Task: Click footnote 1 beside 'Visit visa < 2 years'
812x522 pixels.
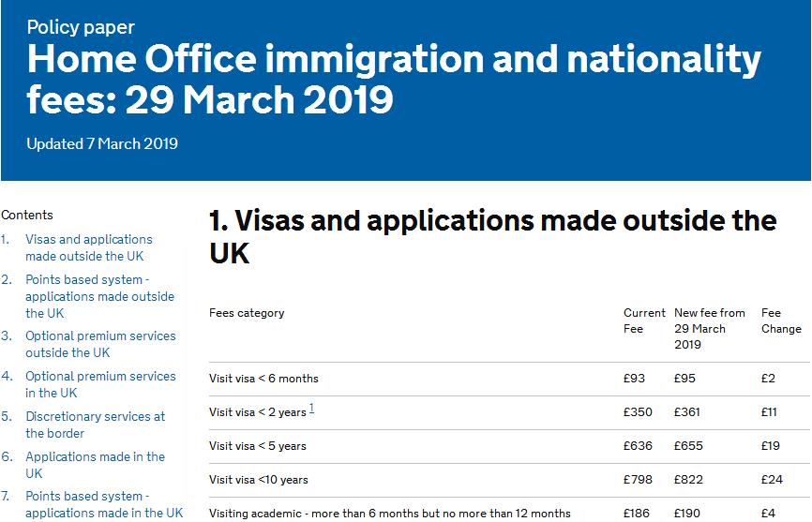Action: pos(312,410)
